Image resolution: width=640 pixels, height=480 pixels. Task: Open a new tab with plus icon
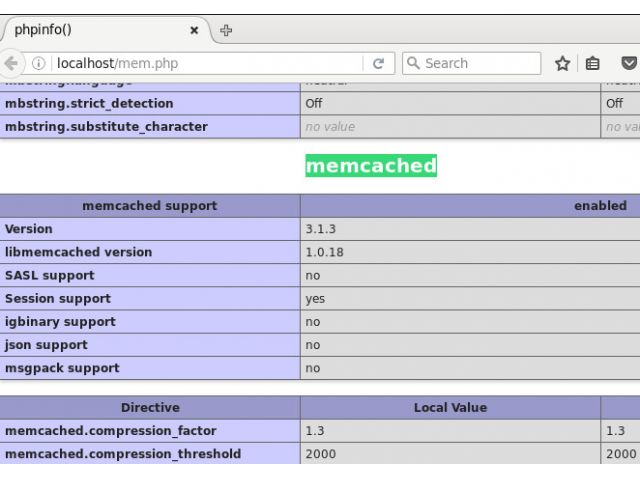pyautogui.click(x=226, y=30)
